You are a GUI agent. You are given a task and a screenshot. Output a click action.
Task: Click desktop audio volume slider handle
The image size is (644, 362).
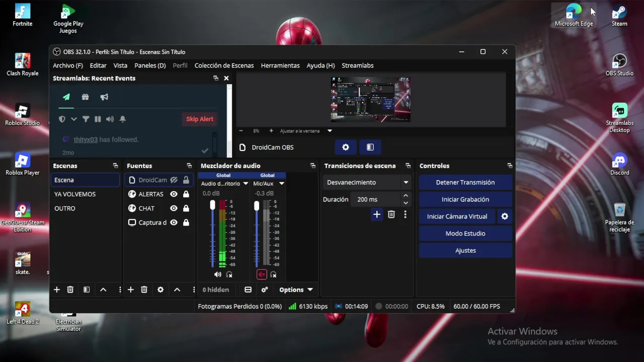point(212,205)
